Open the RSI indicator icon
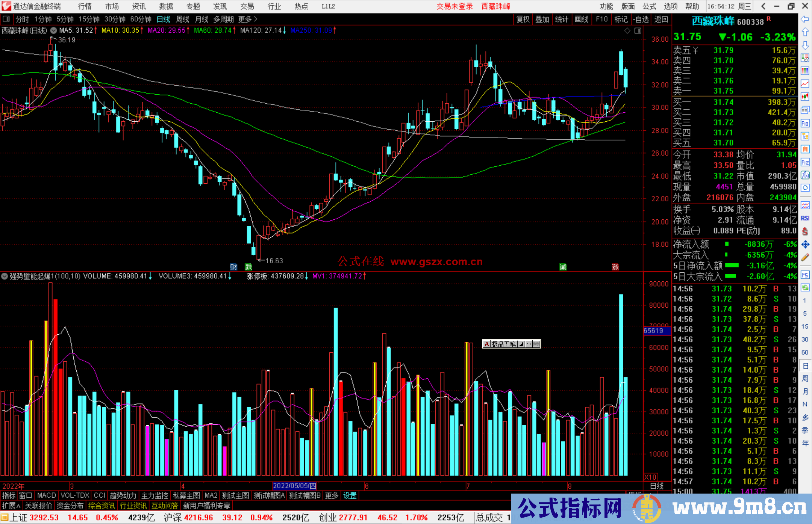This screenshot has width=812, height=524. click(x=805, y=218)
